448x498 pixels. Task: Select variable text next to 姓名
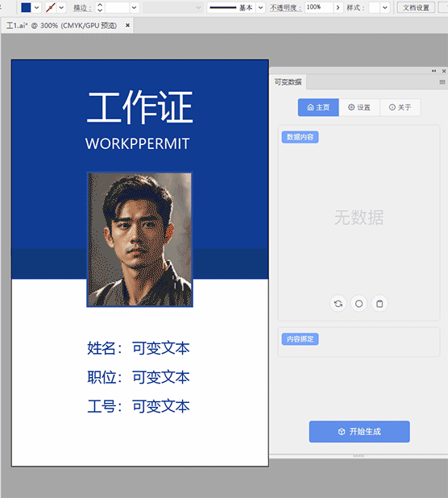pos(161,348)
